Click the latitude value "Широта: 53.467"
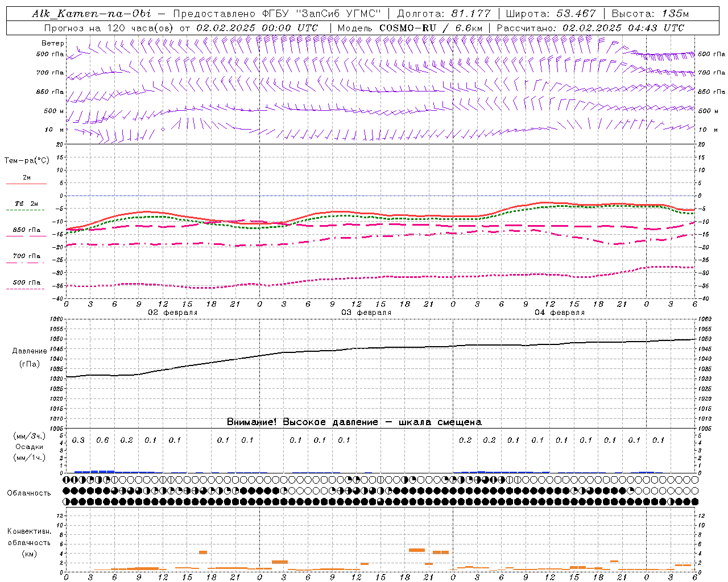Viewport: 728px width, 582px height. coord(551,14)
